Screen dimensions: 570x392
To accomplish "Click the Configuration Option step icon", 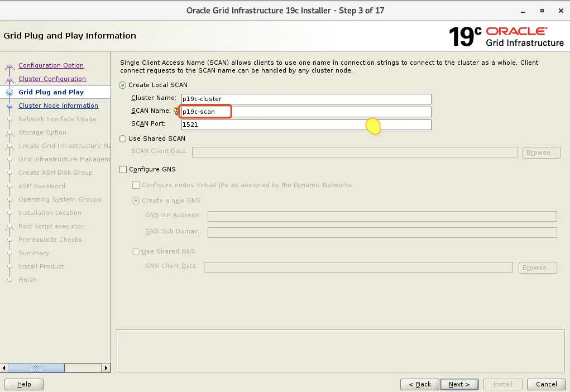I will pos(11,65).
